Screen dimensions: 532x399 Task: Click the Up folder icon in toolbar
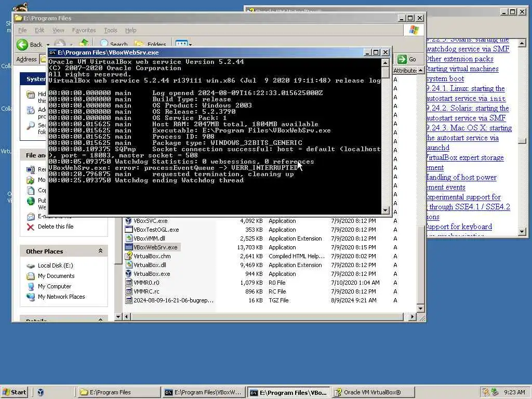pyautogui.click(x=84, y=43)
